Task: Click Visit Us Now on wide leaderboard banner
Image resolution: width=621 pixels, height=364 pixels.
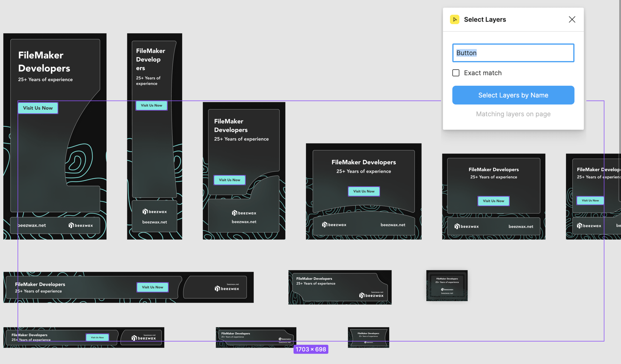Action: click(152, 287)
